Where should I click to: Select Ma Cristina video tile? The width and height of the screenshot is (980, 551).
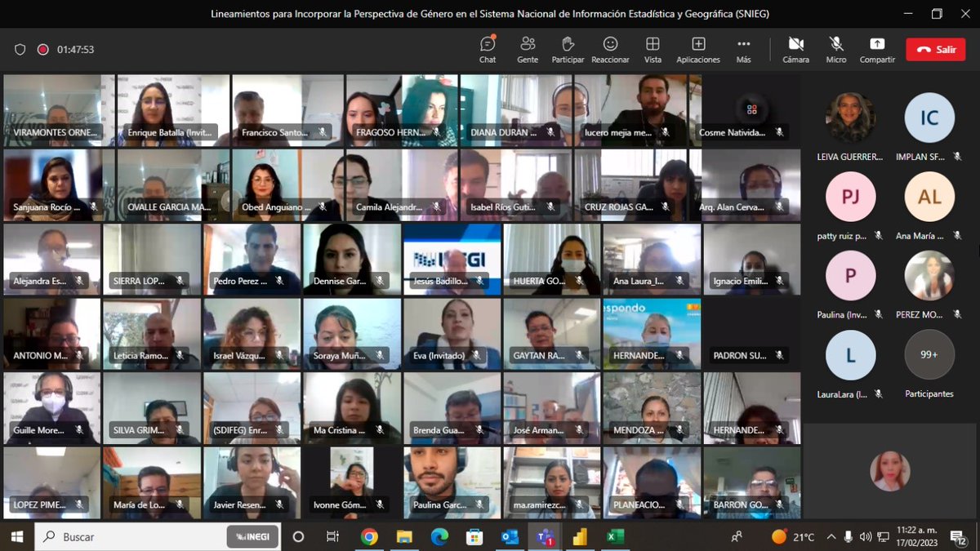tap(352, 408)
